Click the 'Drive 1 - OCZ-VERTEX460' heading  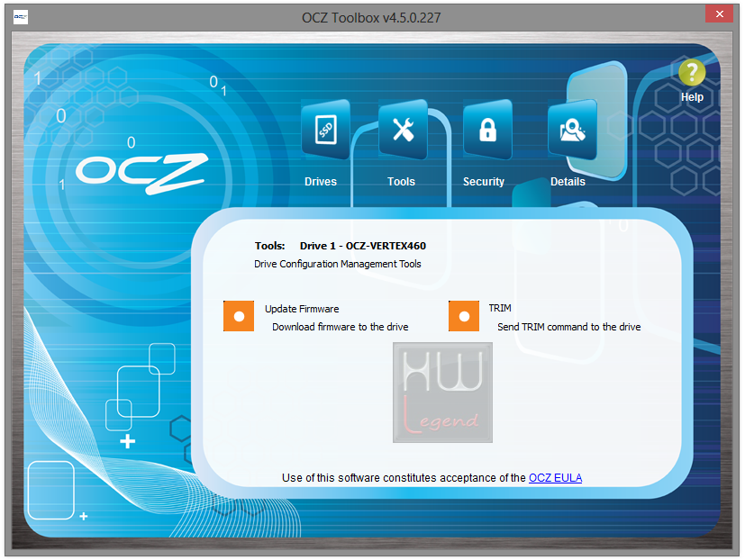362,246
